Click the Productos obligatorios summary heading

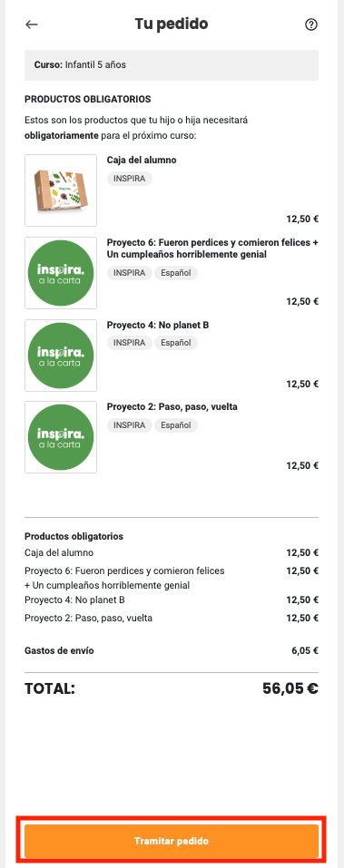tap(74, 536)
